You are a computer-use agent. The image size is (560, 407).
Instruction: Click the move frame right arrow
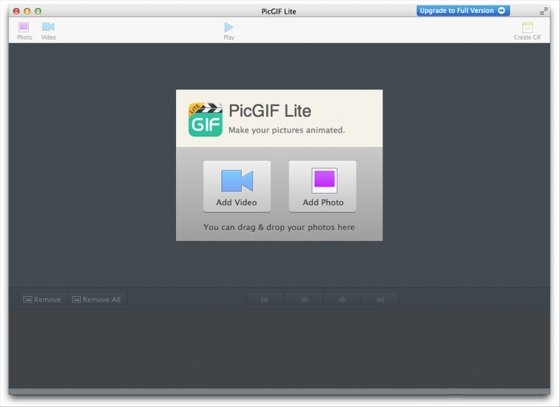[342, 300]
